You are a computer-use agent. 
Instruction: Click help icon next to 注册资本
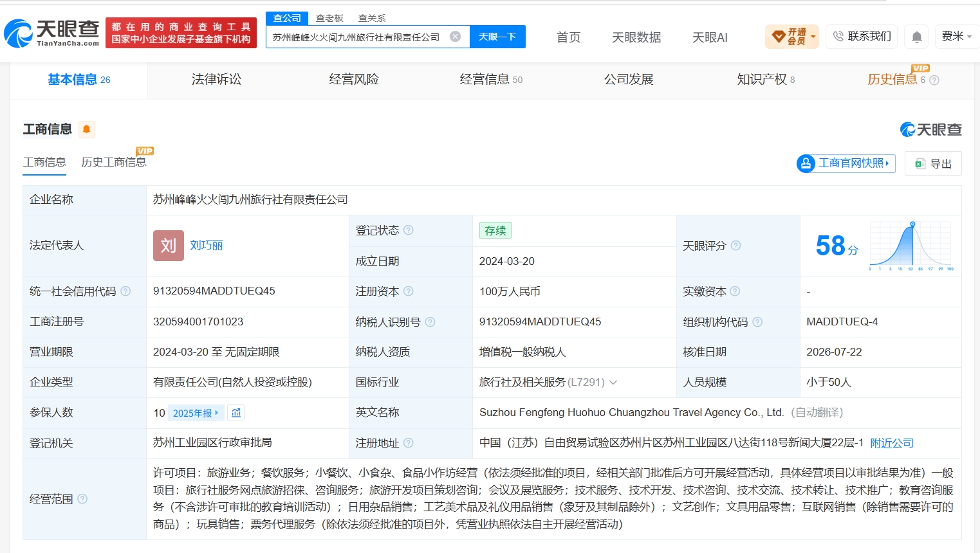point(409,291)
